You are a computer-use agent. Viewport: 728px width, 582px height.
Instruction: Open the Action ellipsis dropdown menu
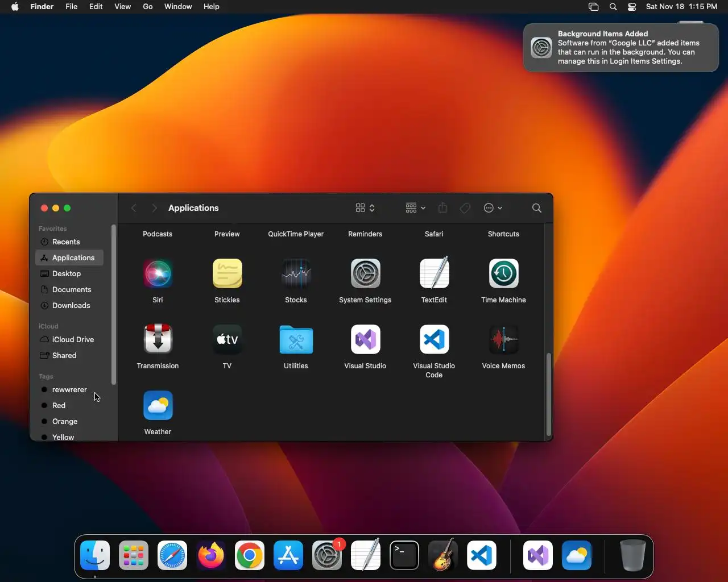coord(493,208)
